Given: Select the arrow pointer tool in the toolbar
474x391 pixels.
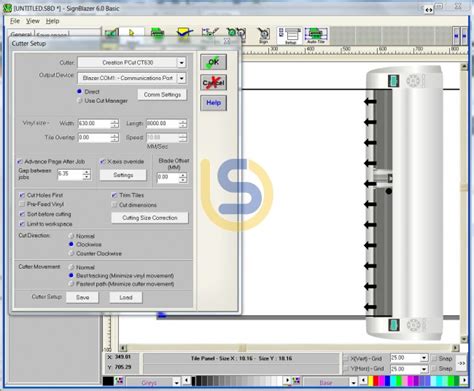Looking at the screenshot, I should 132,33.
